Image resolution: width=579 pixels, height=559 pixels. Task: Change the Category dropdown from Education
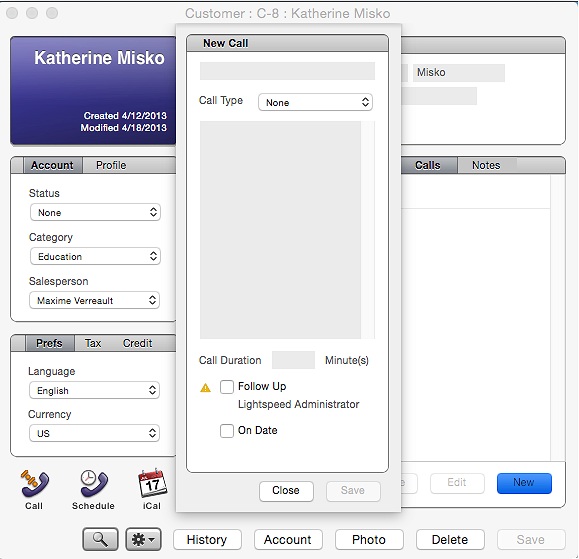[x=95, y=256]
